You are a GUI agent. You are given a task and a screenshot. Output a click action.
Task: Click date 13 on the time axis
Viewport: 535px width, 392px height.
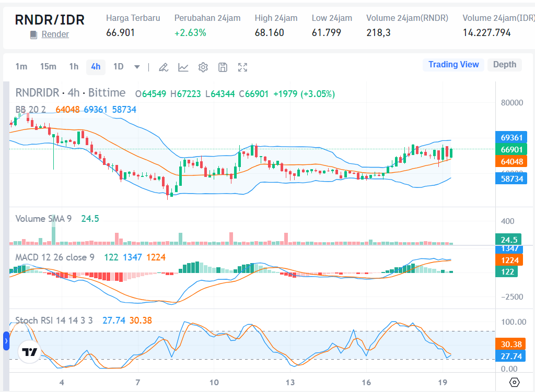coord(290,383)
